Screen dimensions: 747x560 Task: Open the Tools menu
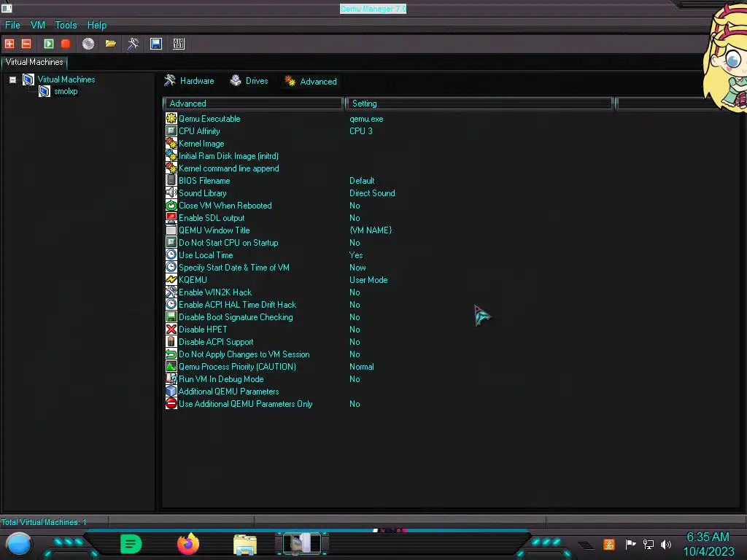[x=66, y=26]
